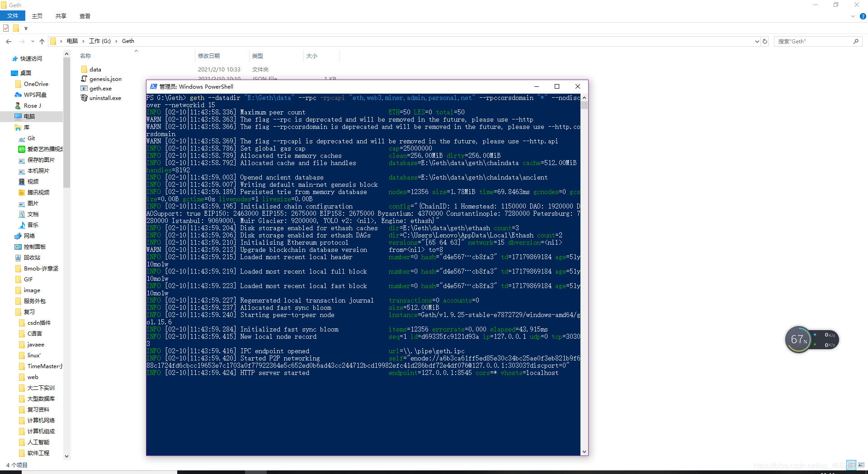
Task: Open the address bar history dropdown
Action: click(x=757, y=41)
